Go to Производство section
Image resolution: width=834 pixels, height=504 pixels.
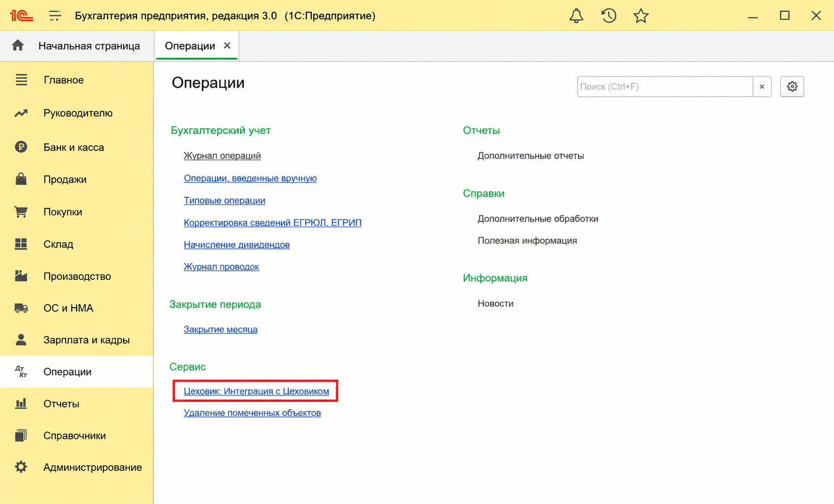pos(77,277)
